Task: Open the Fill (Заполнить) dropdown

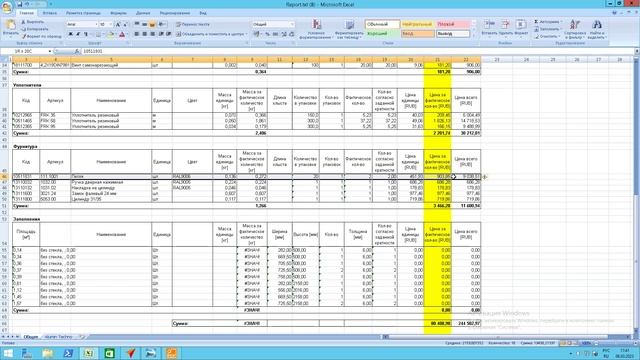Action: 548,29
